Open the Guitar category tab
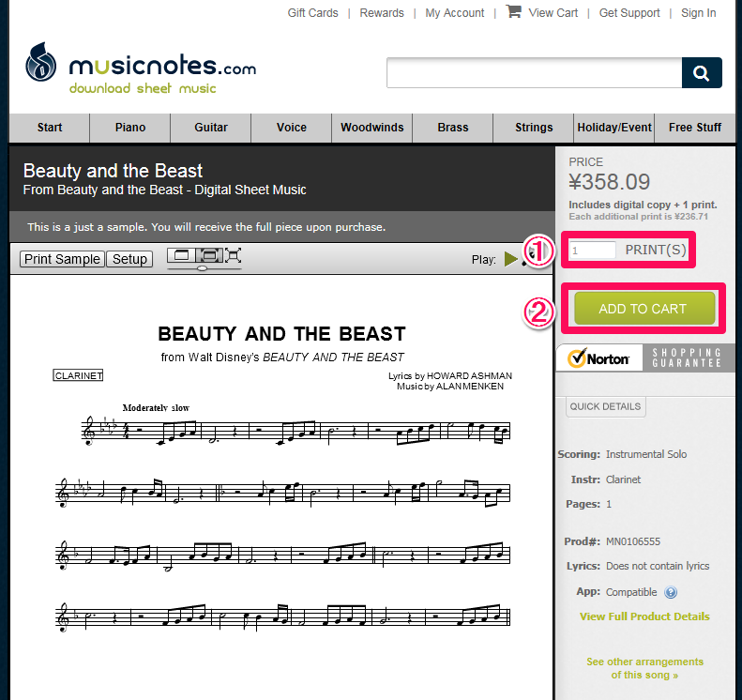This screenshot has width=742, height=700. [x=210, y=128]
